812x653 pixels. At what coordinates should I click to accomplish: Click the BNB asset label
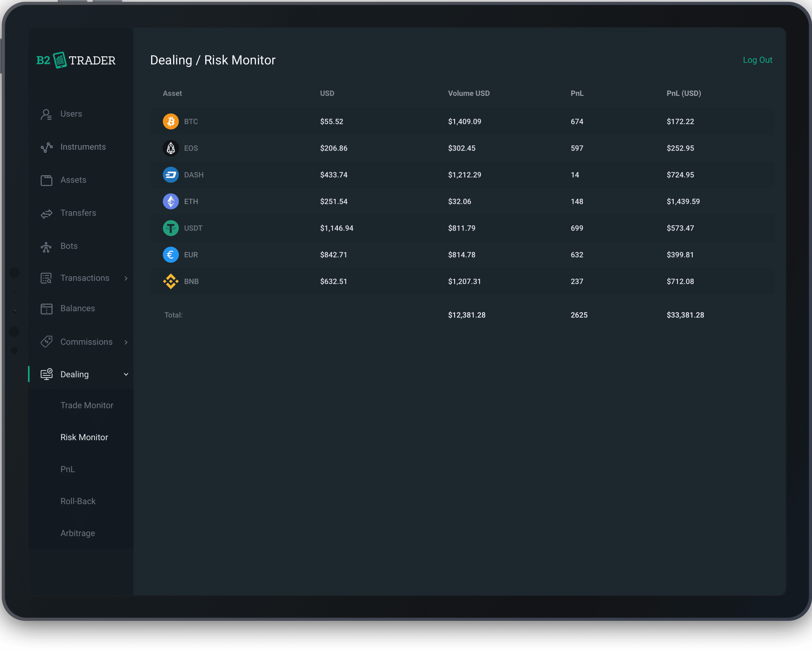[x=191, y=282]
